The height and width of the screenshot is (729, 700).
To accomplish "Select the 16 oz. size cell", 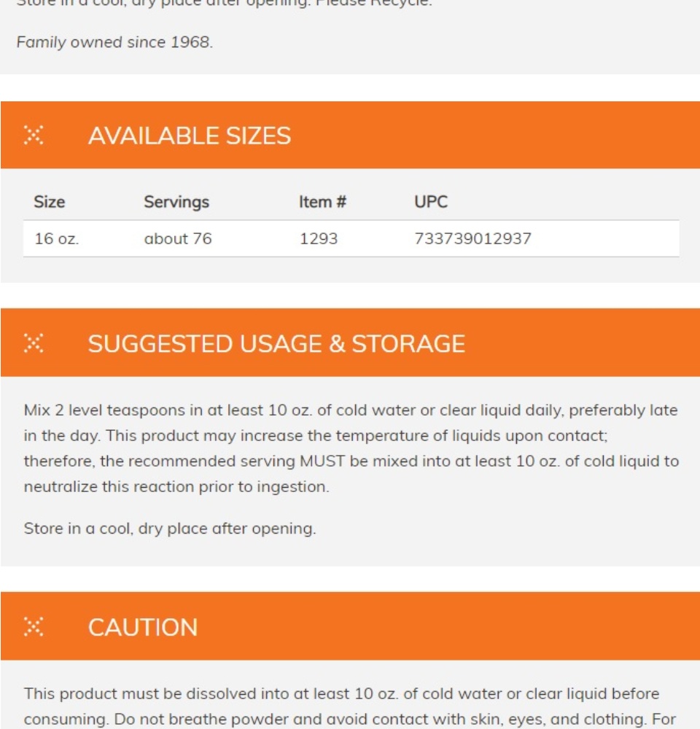I will pyautogui.click(x=57, y=238).
